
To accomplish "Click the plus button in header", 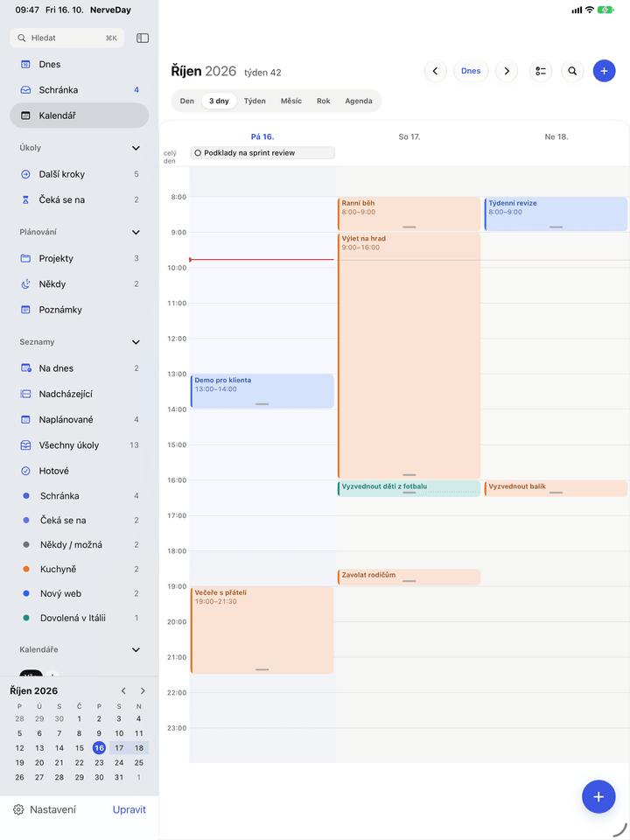I will (604, 71).
